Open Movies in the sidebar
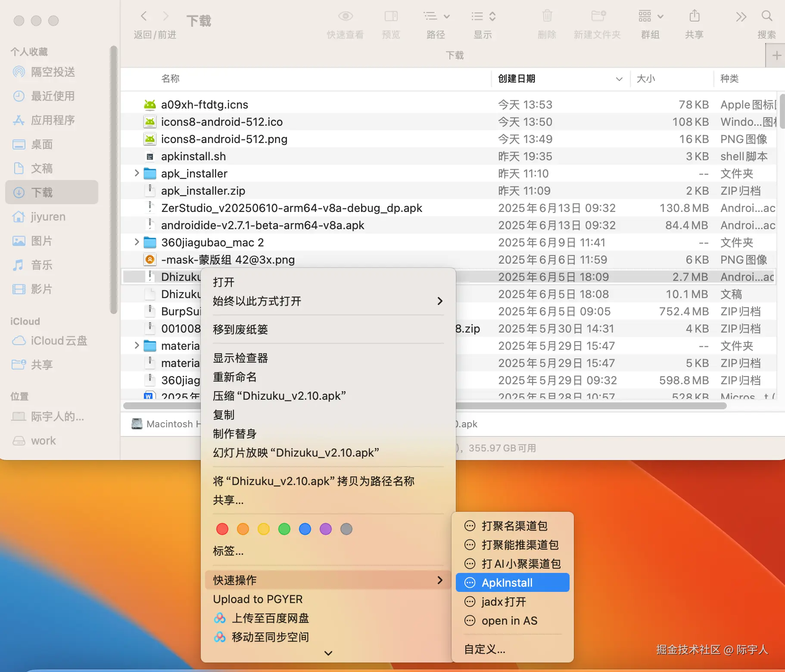Image resolution: width=785 pixels, height=672 pixels. pos(52,289)
